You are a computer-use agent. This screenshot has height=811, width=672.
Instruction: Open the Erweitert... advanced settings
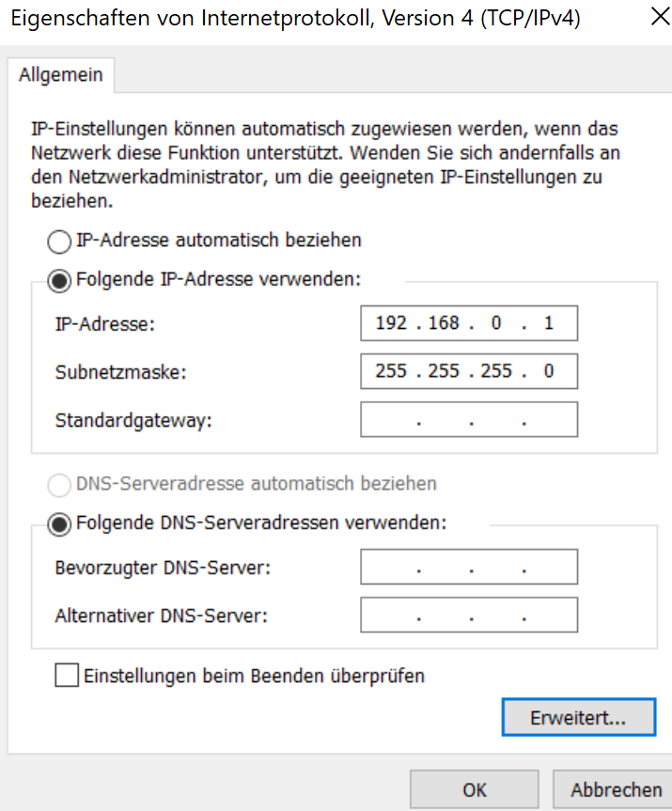(578, 718)
